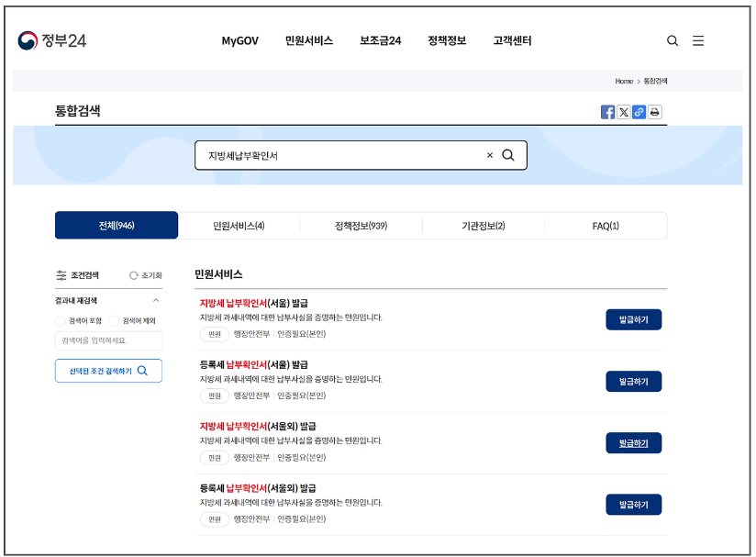Copy page link with the link icon
Viewport: 756px width, 557px height.
click(x=639, y=112)
